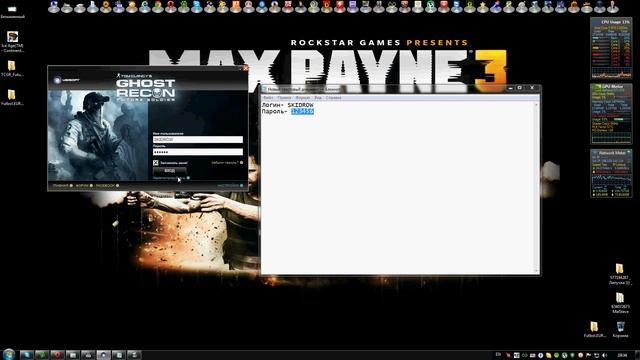Open the Правка menu in Notepad
The width and height of the screenshot is (640, 360).
(x=284, y=98)
